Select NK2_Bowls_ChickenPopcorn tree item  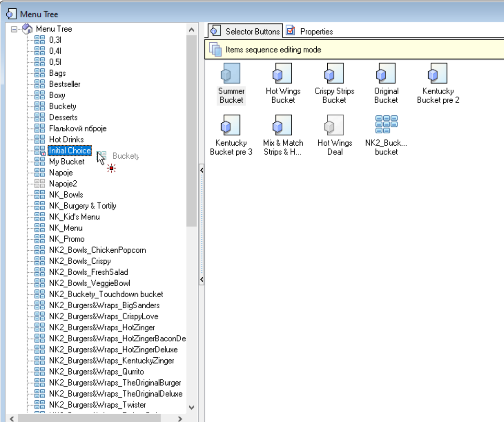[97, 250]
